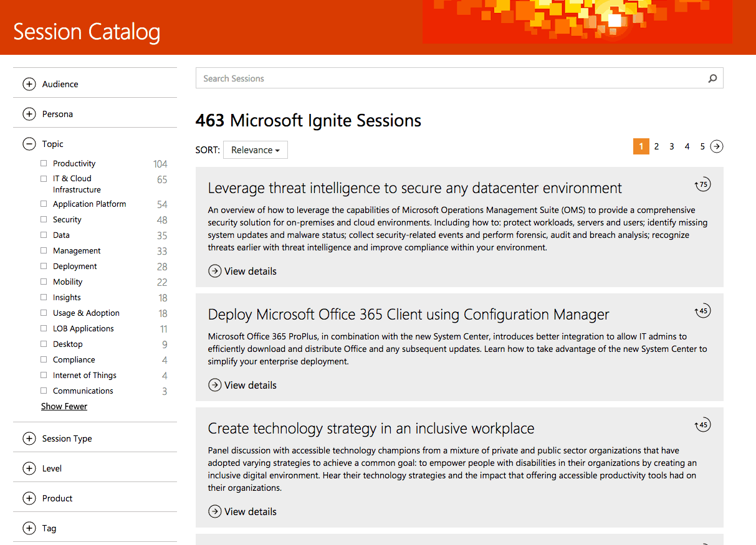Check the Data topic checkbox
756x545 pixels.
[44, 235]
